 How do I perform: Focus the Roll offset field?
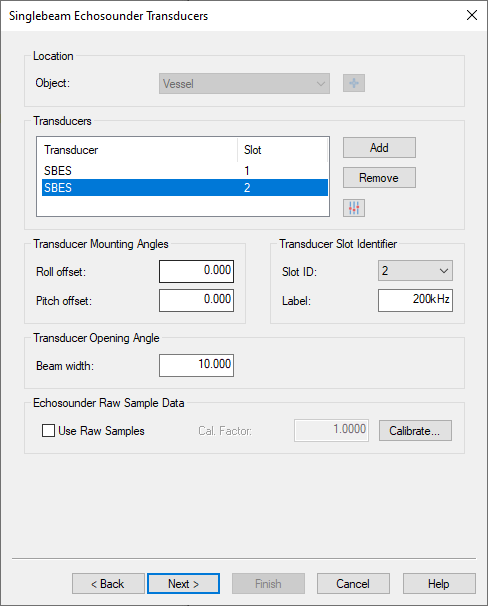[196, 271]
